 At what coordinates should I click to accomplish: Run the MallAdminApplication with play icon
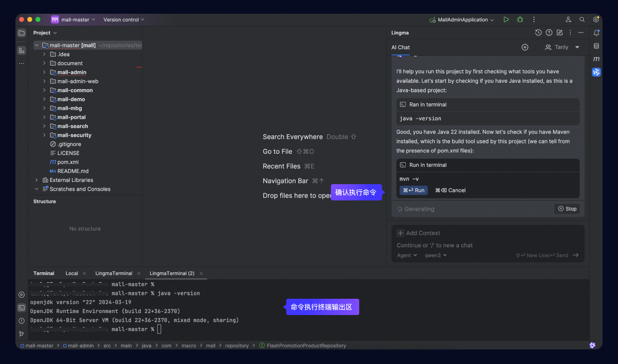(x=506, y=20)
